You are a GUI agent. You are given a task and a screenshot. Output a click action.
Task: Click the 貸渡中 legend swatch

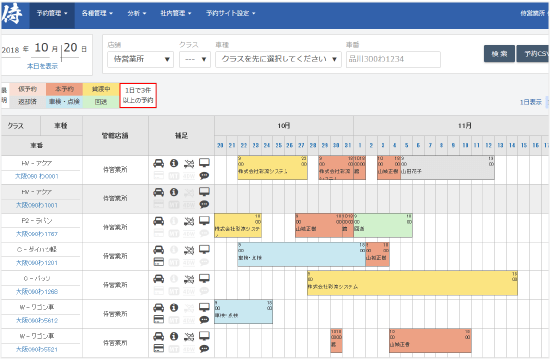point(101,89)
